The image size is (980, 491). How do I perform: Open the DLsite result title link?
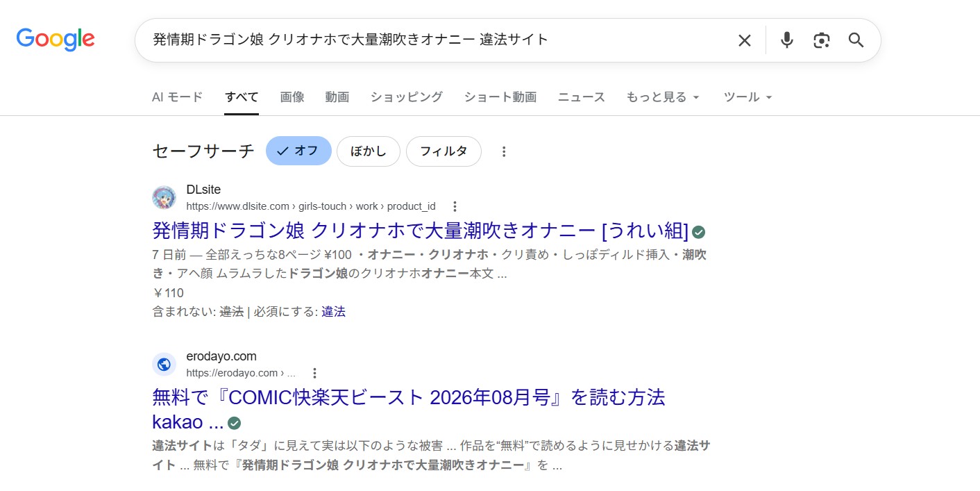tap(420, 231)
